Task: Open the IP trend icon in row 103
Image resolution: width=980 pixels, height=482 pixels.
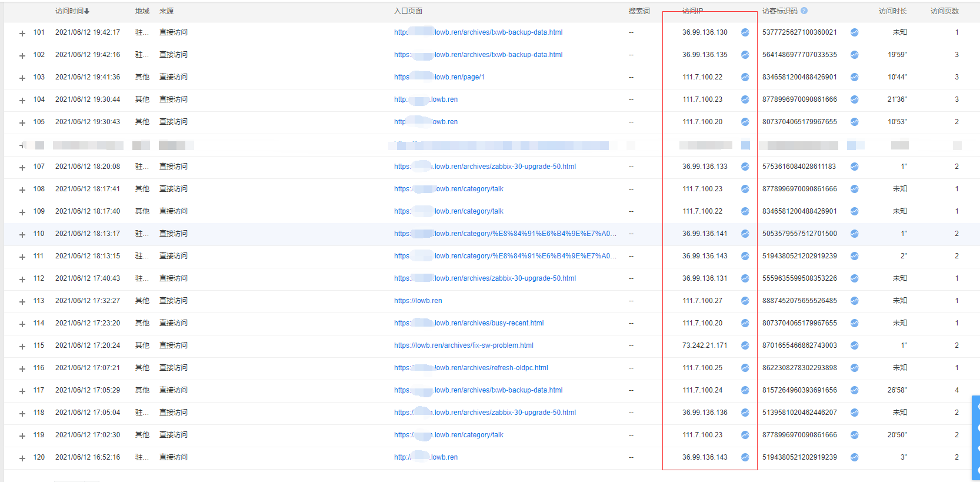Action: (x=745, y=77)
